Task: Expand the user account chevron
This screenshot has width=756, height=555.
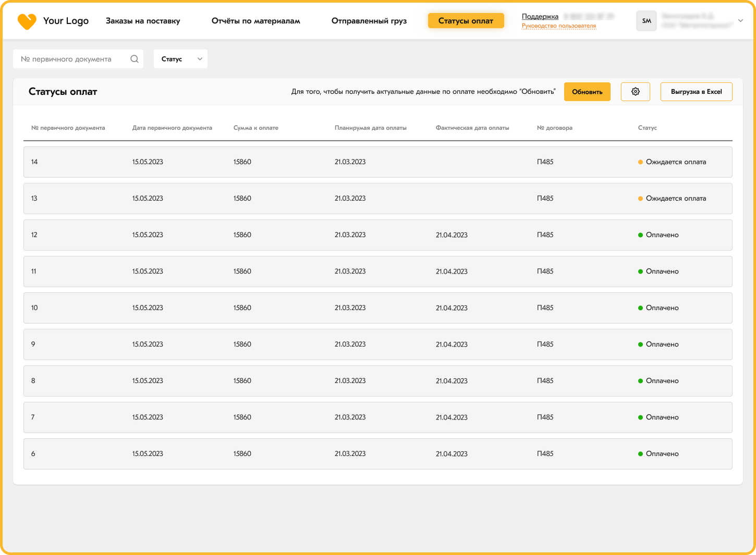Action: pos(740,21)
